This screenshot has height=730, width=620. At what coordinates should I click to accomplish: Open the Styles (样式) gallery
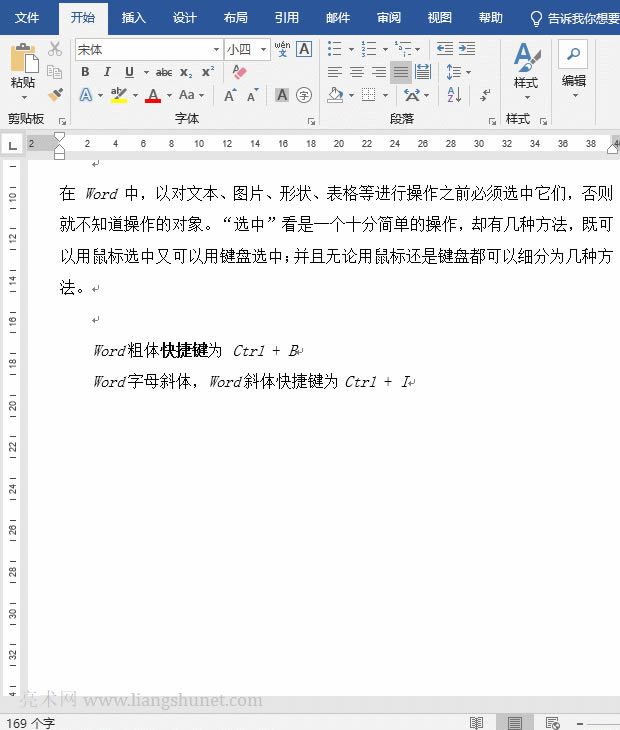pos(526,71)
